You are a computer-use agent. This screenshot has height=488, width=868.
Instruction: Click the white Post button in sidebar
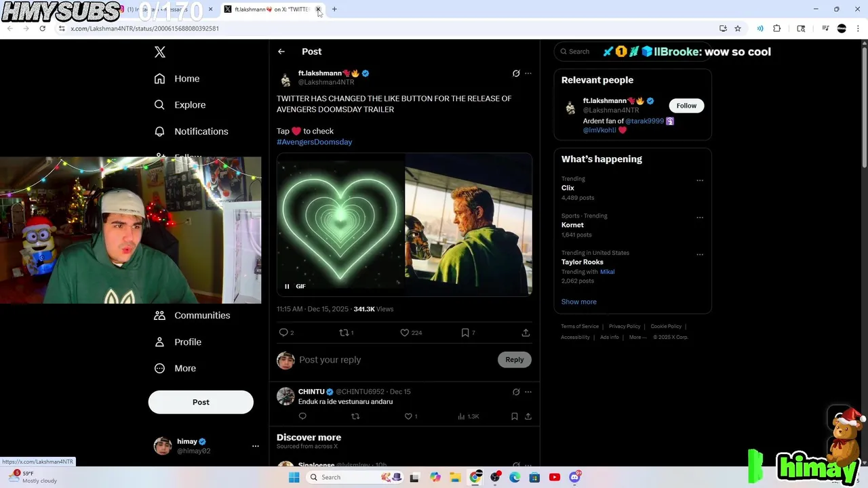click(x=201, y=402)
